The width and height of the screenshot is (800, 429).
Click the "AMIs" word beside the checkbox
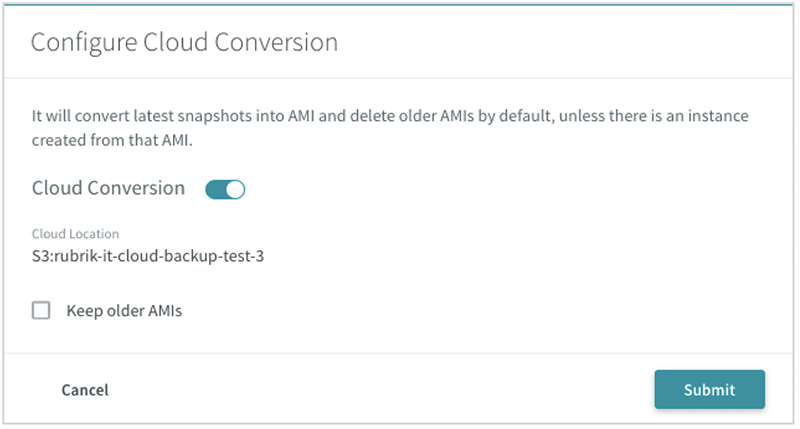pyautogui.click(x=165, y=311)
